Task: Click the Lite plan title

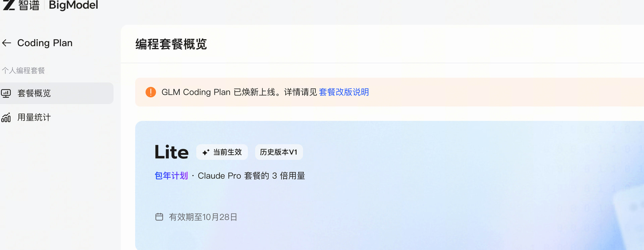Action: coord(171,152)
